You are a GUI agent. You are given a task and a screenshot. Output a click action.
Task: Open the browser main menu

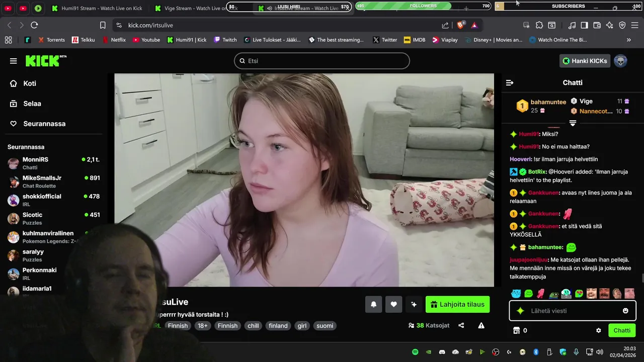[x=635, y=25]
